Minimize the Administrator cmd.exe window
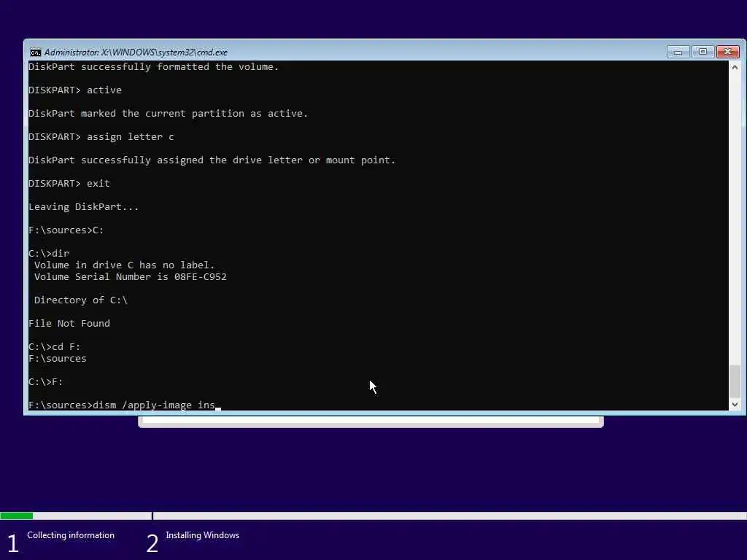Viewport: 747px width, 560px height. click(678, 52)
